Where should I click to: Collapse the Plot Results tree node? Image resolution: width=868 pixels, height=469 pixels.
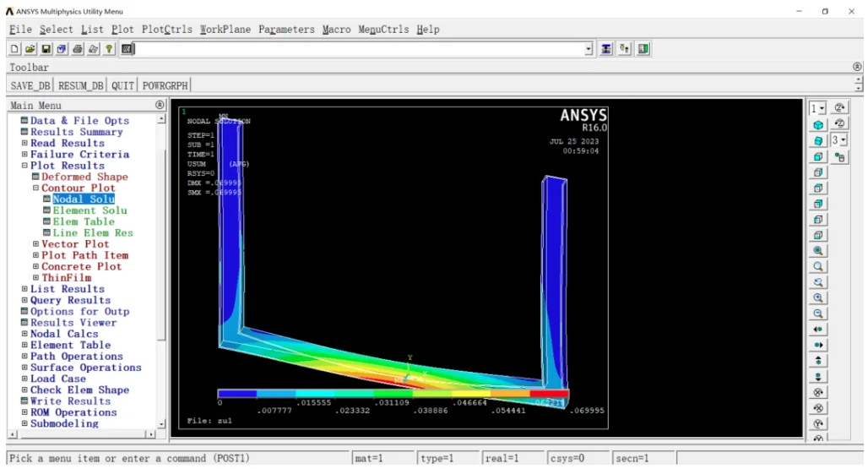(24, 166)
